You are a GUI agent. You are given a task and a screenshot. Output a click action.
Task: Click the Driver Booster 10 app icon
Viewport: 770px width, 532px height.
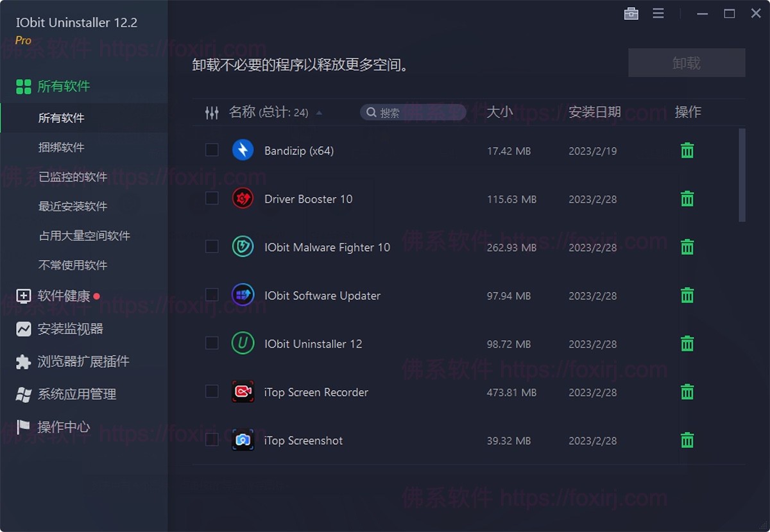pyautogui.click(x=242, y=199)
